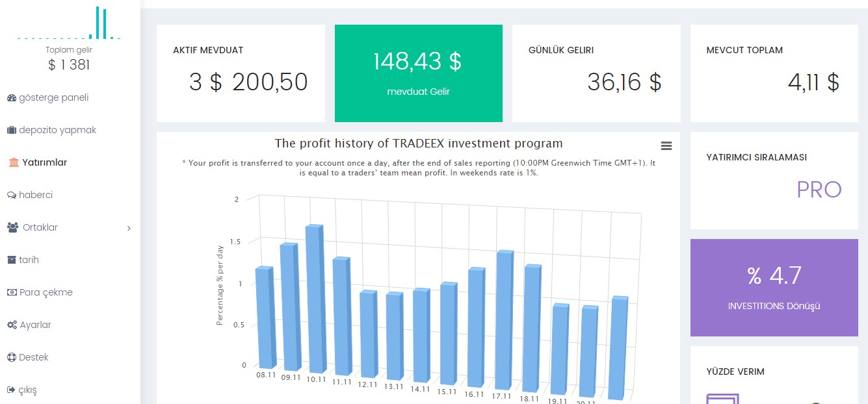
Task: Click the green mevduat Gelir card
Action: pos(419,73)
